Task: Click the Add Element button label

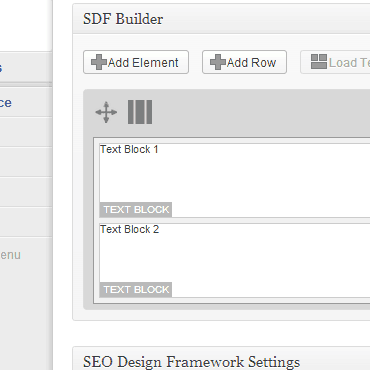Action: (x=143, y=63)
